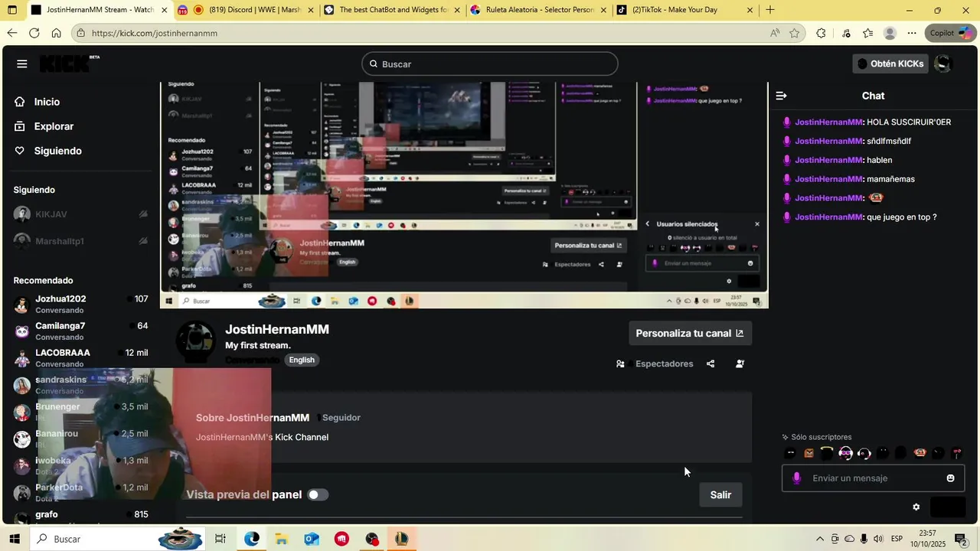Click the share icon beside Espectadores
This screenshot has height=551, width=980.
[710, 364]
